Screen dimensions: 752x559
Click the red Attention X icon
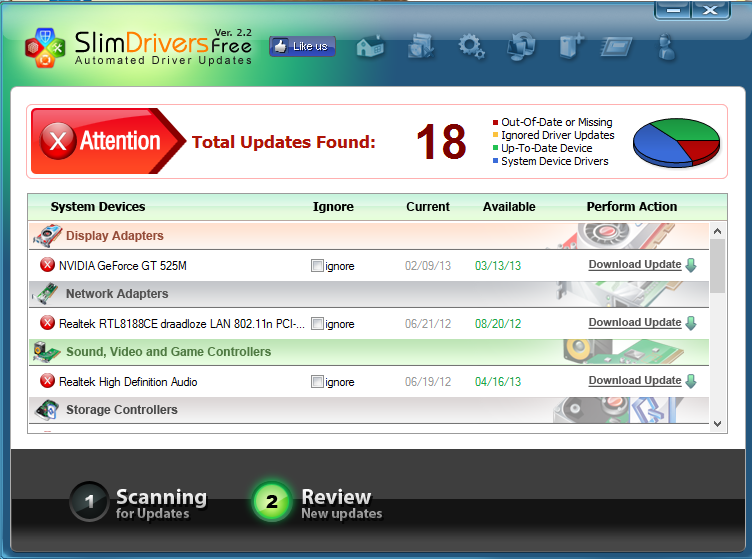[x=58, y=141]
